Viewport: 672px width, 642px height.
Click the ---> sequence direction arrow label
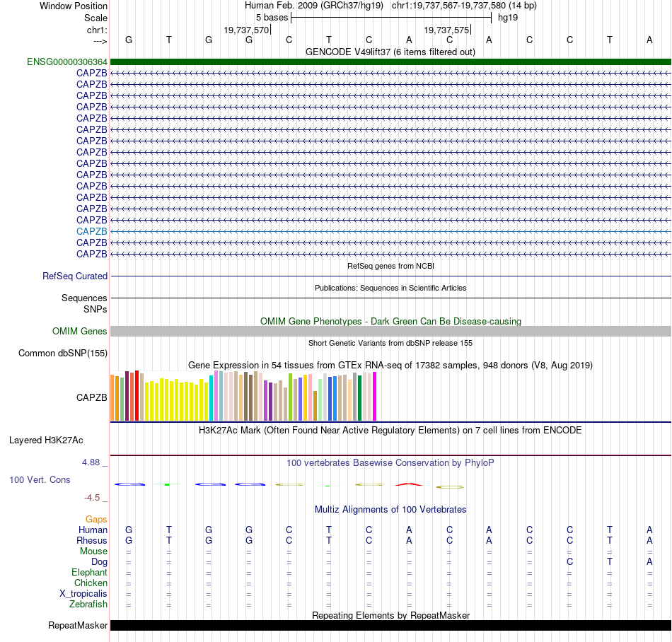(100, 41)
